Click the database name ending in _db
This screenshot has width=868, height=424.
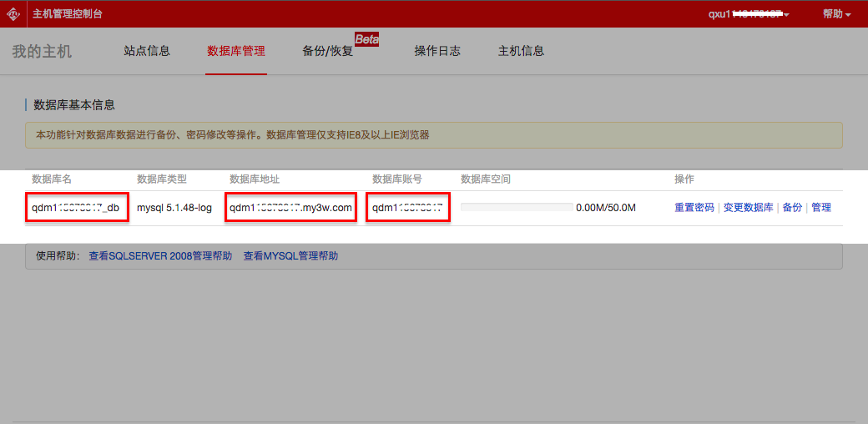click(76, 207)
